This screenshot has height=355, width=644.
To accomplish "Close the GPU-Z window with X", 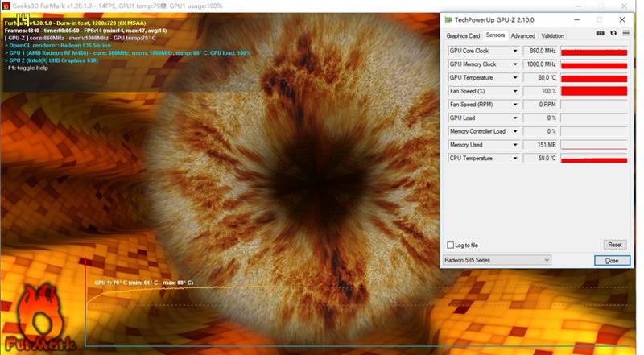I will (x=622, y=19).
